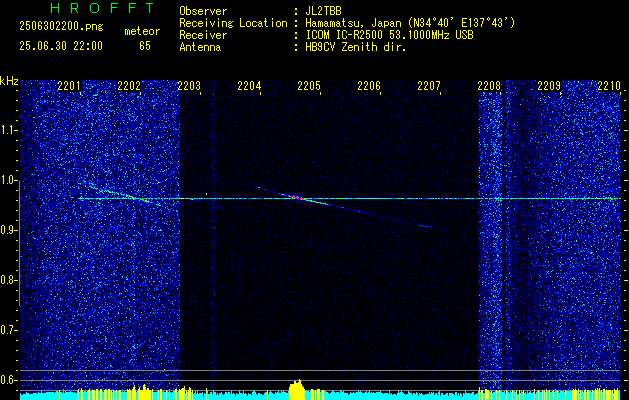
Task: Click the Observer label
Action: [203, 11]
